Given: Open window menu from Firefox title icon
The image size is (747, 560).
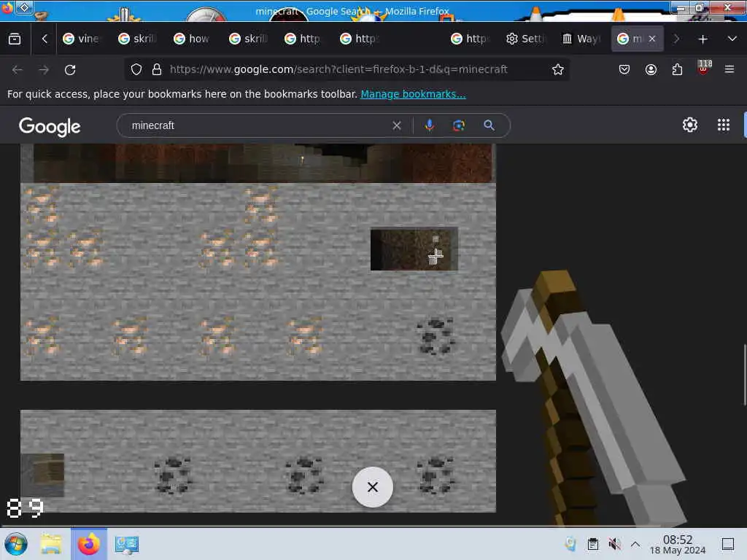Looking at the screenshot, I should point(7,7).
